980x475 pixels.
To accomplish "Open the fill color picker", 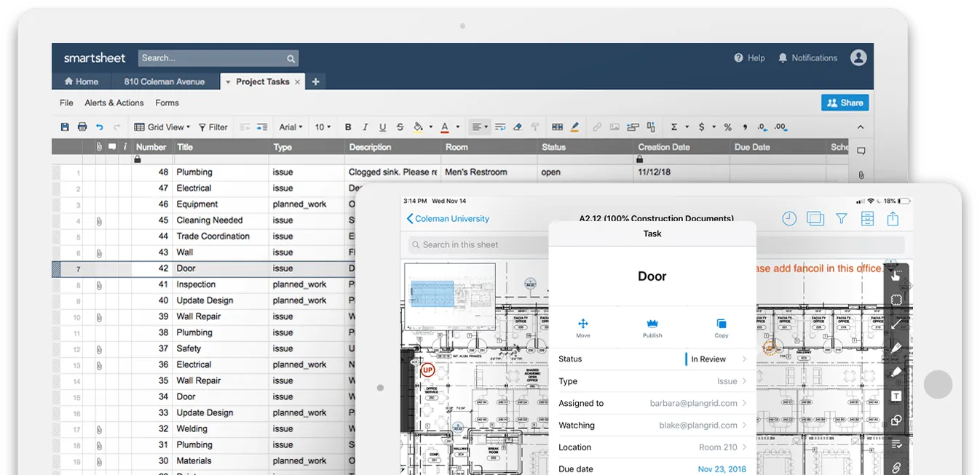I will (419, 127).
